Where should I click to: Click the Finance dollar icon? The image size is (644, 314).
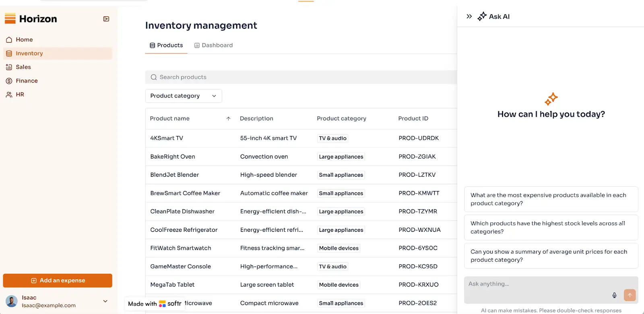[9, 81]
